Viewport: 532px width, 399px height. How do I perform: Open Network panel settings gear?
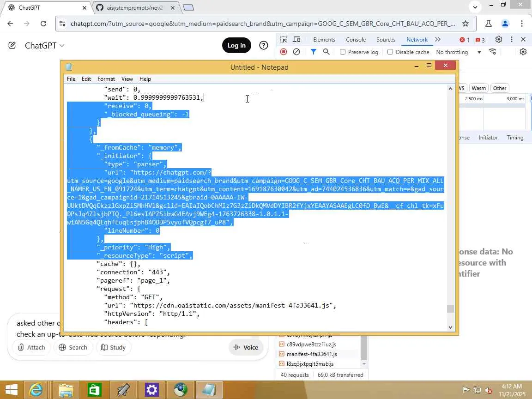click(523, 52)
